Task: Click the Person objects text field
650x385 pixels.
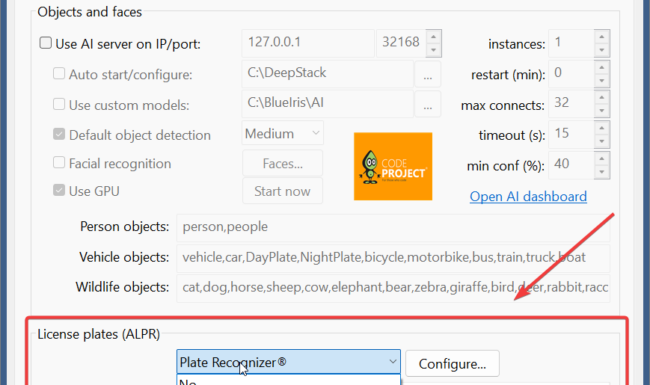Action: pos(393,227)
